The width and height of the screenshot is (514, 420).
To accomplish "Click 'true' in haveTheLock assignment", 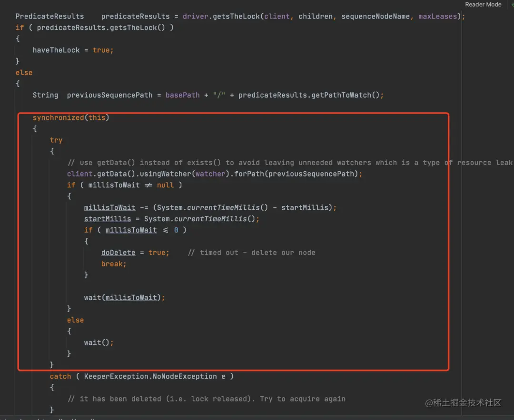I will (x=101, y=50).
